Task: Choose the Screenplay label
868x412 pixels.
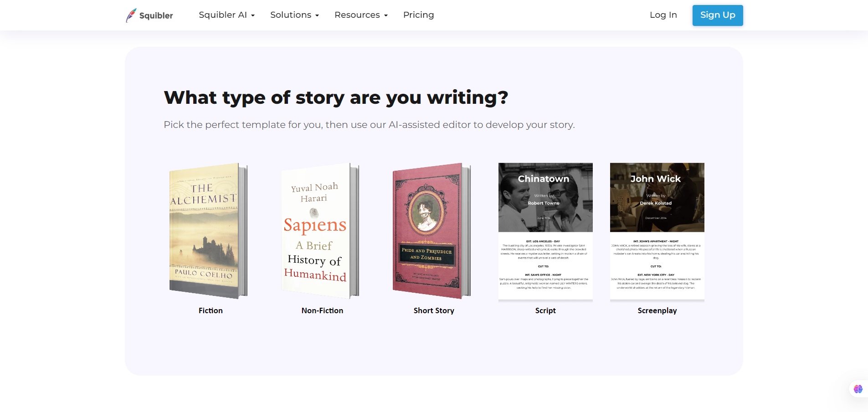Action: pyautogui.click(x=657, y=310)
